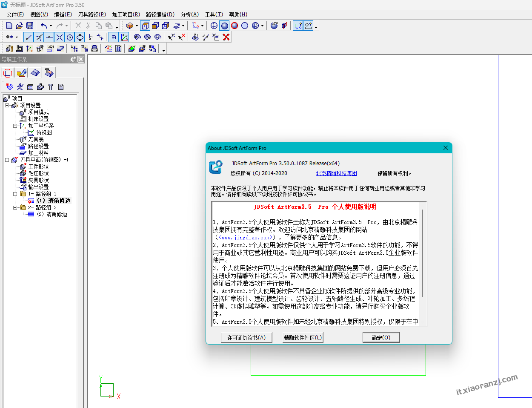Close the 导航工作条 navigation panel
The height and width of the screenshot is (408, 532).
point(80,59)
